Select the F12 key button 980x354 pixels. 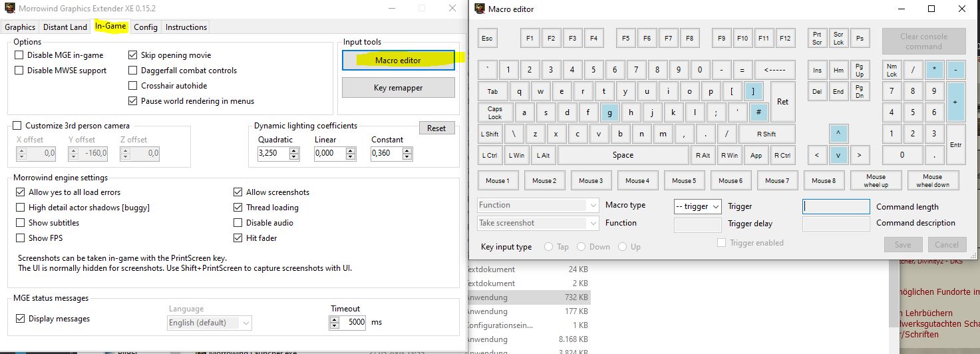(x=785, y=39)
